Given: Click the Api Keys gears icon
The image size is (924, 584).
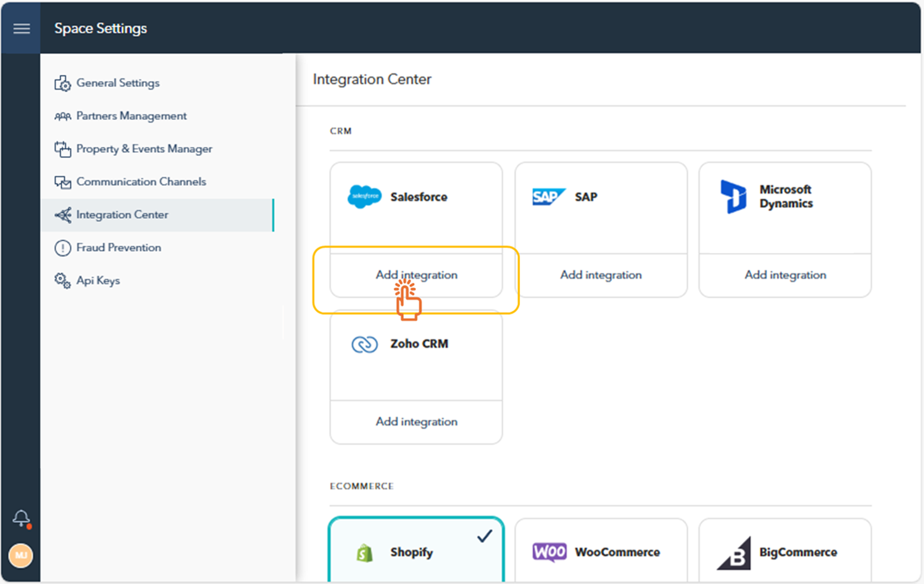Looking at the screenshot, I should coord(63,281).
